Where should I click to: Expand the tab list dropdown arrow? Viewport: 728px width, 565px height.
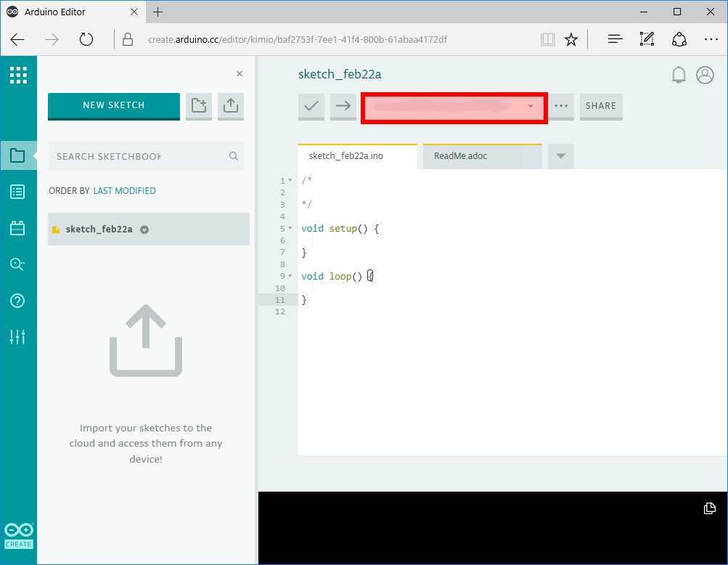pos(561,156)
